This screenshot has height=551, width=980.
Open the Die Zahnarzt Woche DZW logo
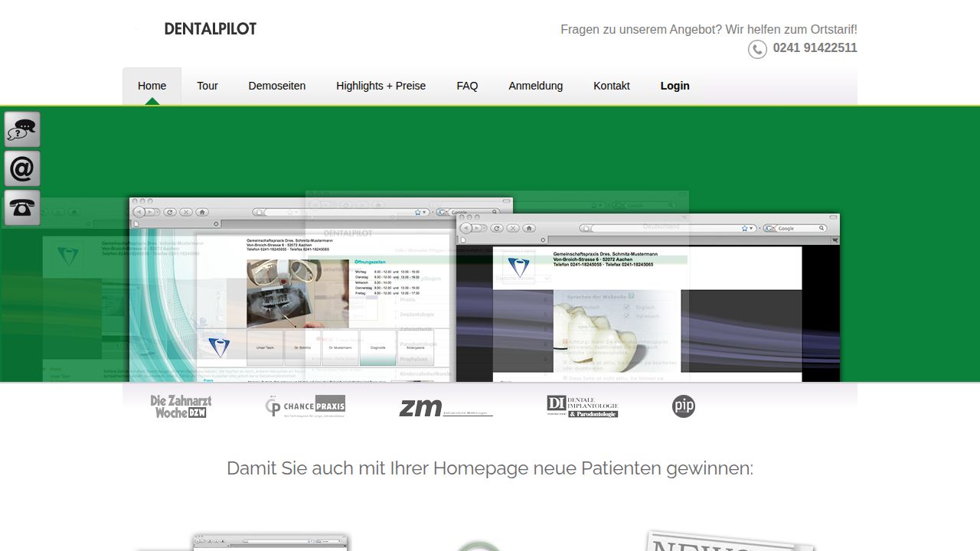pyautogui.click(x=181, y=406)
